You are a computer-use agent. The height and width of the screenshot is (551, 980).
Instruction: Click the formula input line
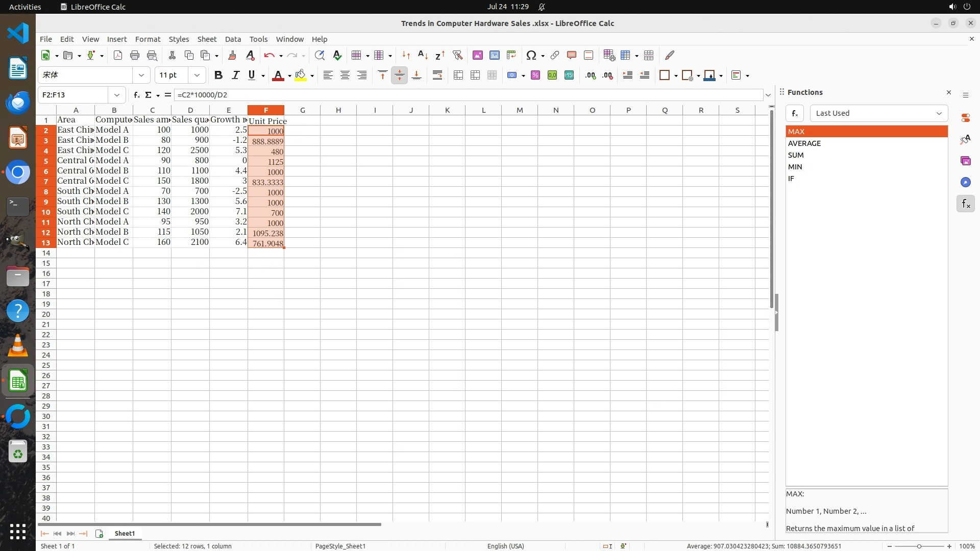tap(459, 95)
